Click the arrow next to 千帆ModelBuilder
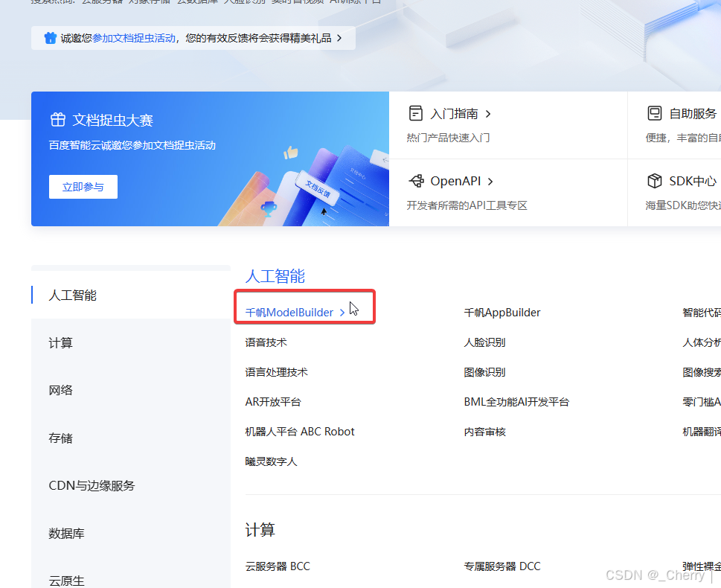Screen dimensions: 721x588 tap(342, 313)
